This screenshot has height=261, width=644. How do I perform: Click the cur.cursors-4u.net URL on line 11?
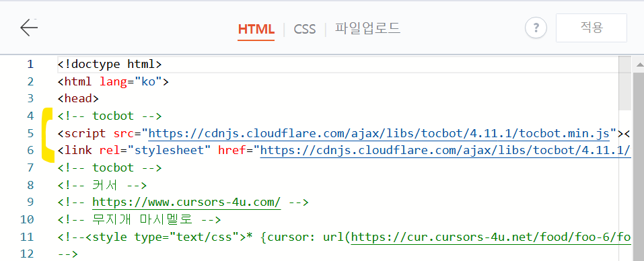[491, 237]
